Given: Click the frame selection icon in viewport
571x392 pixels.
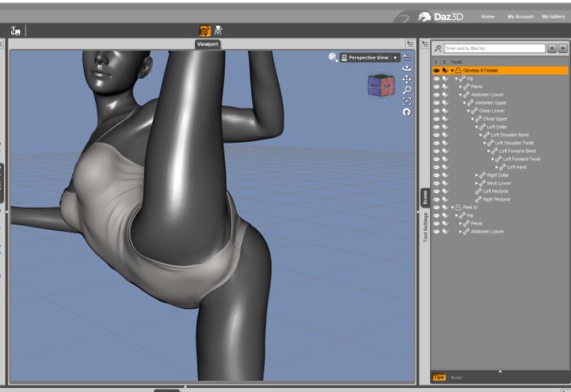Looking at the screenshot, I should coord(406,101).
